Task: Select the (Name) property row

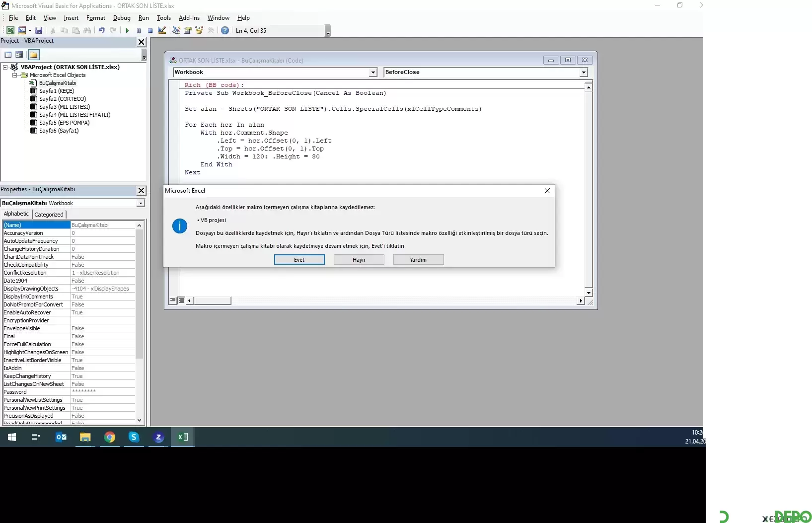Action: (69, 225)
